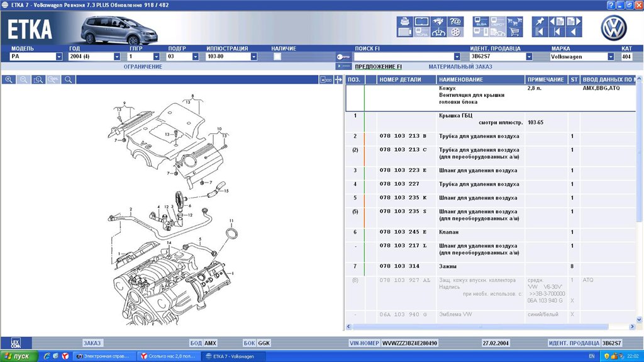The image size is (644, 362).
Task: Click ИДЕНТ. ПРОДАВЦА in status bar
Action: click(x=574, y=342)
